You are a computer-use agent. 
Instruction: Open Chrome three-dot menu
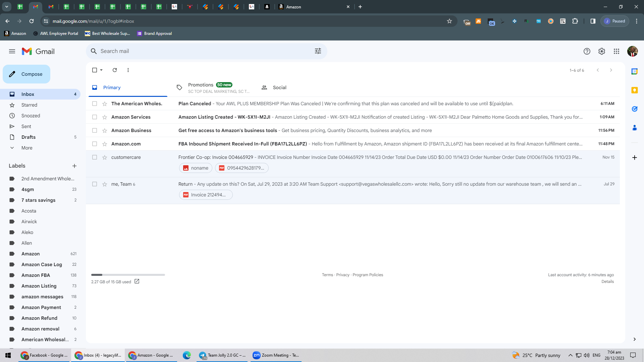click(x=637, y=21)
